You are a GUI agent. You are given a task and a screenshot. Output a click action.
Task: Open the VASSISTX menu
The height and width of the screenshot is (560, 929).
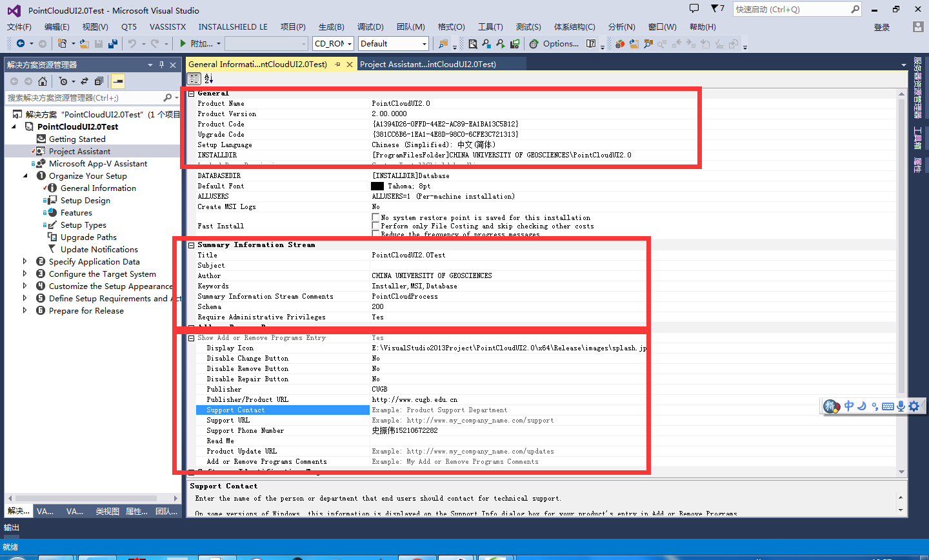168,27
